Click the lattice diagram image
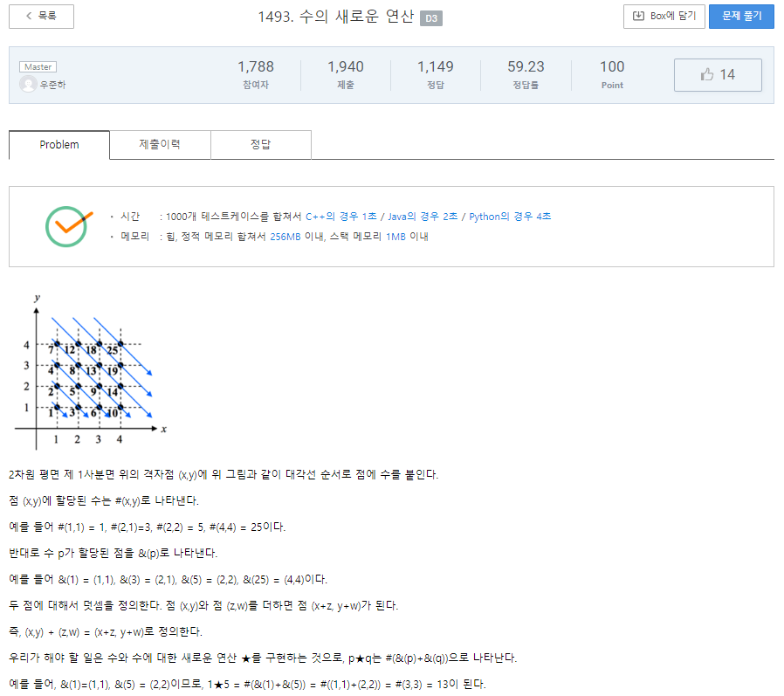 (x=90, y=371)
